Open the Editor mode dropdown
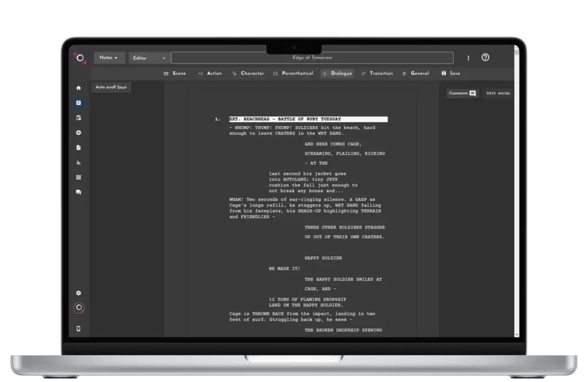This screenshot has height=382, width=588. coord(149,58)
